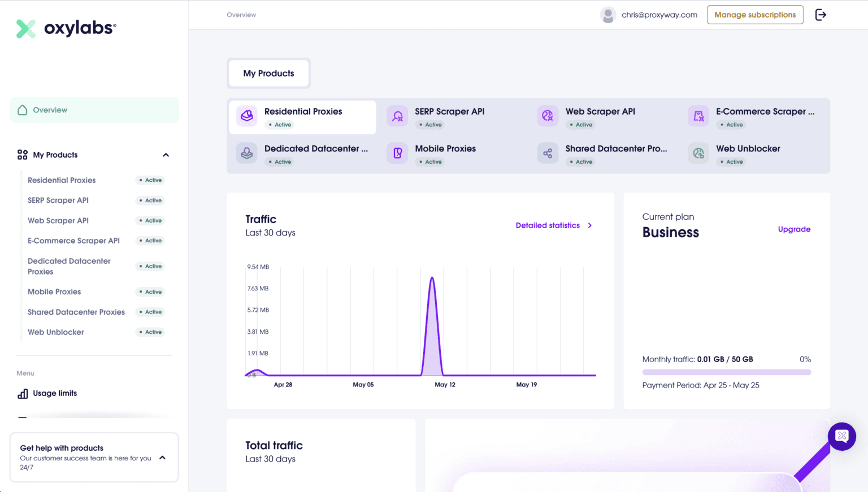868x492 pixels.
Task: Open Detailed statistics via the chevron arrow
Action: 589,225
